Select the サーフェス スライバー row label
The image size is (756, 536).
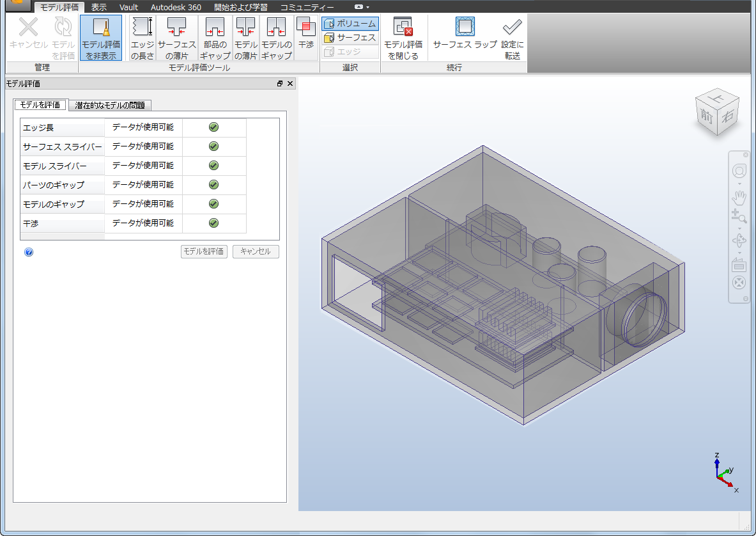[62, 146]
